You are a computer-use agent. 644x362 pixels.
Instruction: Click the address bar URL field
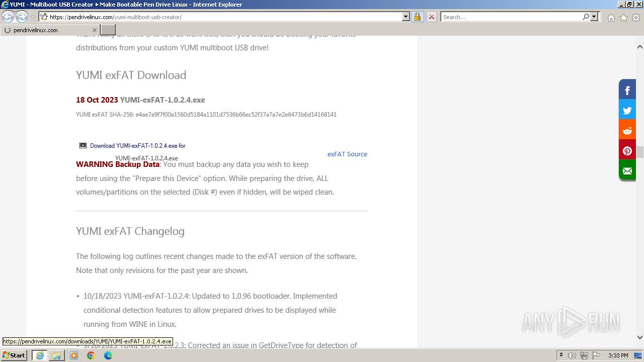click(x=225, y=17)
